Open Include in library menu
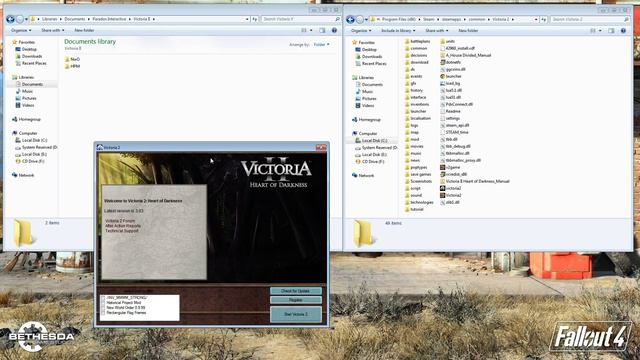This screenshot has width=640, height=360. pos(398,31)
